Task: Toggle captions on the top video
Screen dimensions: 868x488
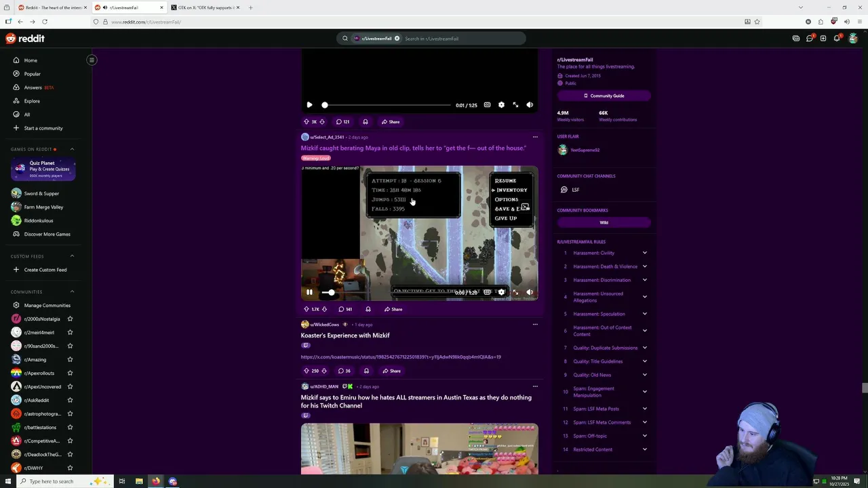Action: pyautogui.click(x=487, y=105)
